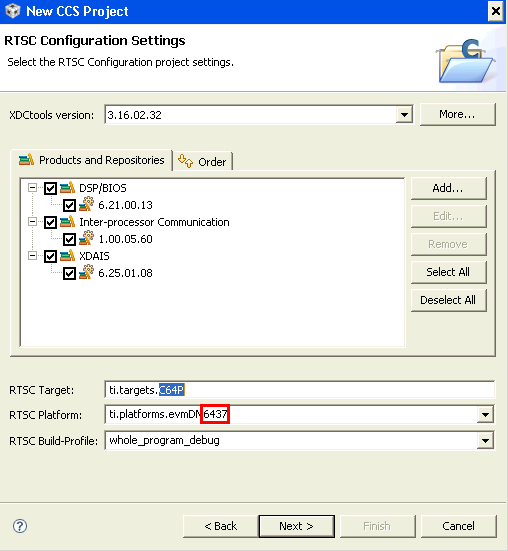Viewport: 508px width, 551px height.
Task: Switch to the Order tab
Action: [203, 162]
